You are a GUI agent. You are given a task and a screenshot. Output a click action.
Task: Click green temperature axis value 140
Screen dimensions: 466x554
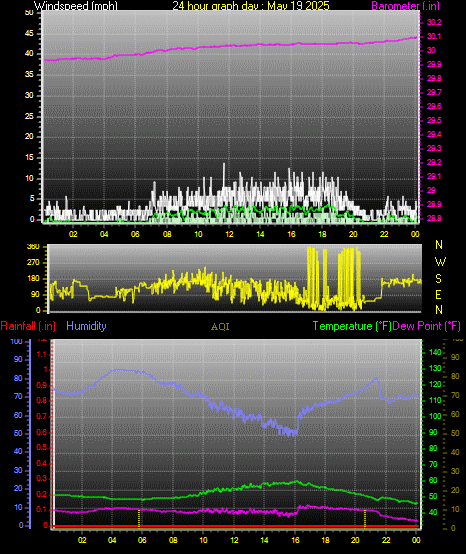[435, 352]
